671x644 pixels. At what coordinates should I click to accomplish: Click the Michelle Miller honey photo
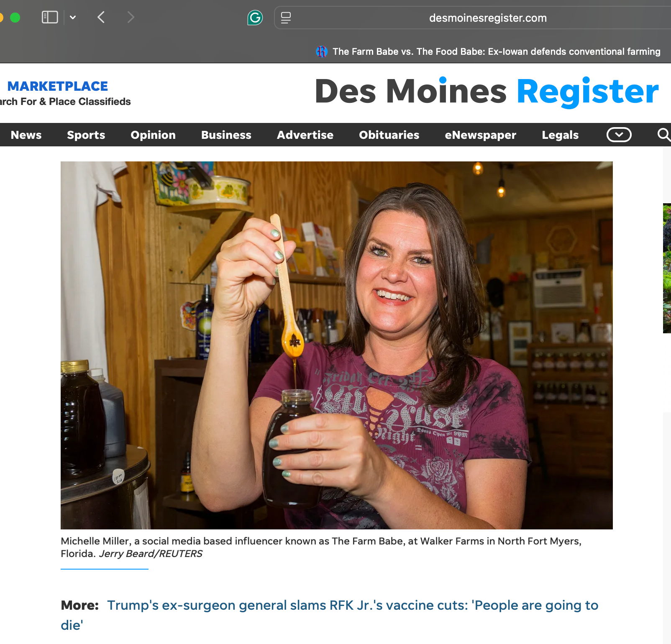point(337,345)
